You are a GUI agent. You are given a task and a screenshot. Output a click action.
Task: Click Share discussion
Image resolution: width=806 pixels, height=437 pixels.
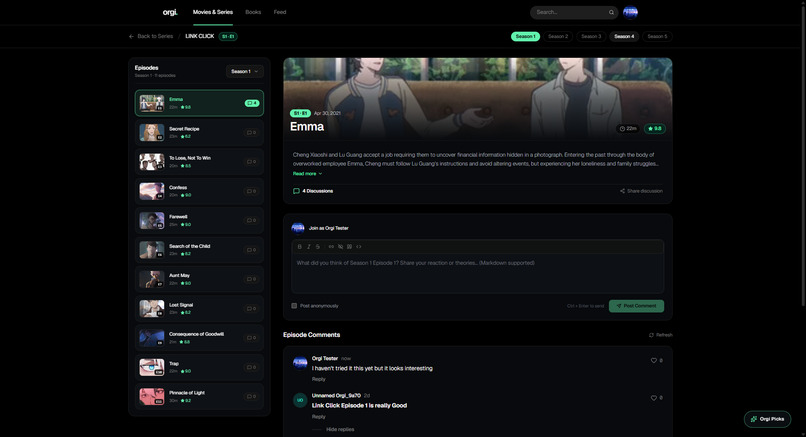(x=641, y=191)
